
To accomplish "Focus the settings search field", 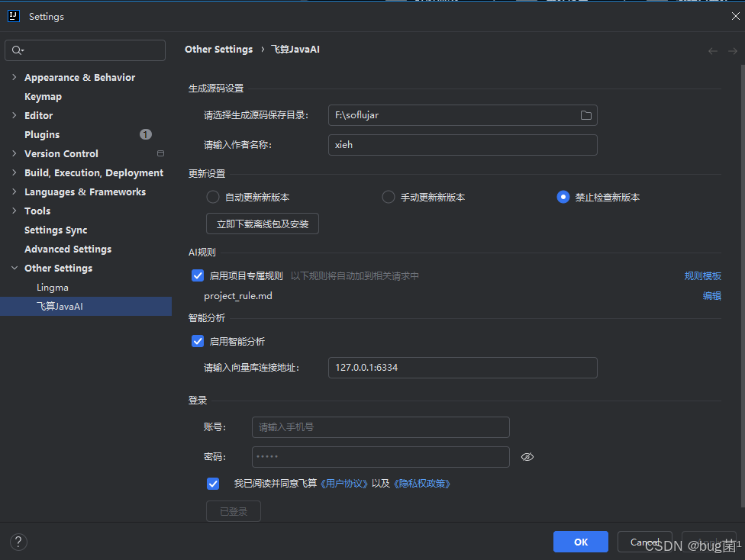I will pyautogui.click(x=85, y=50).
